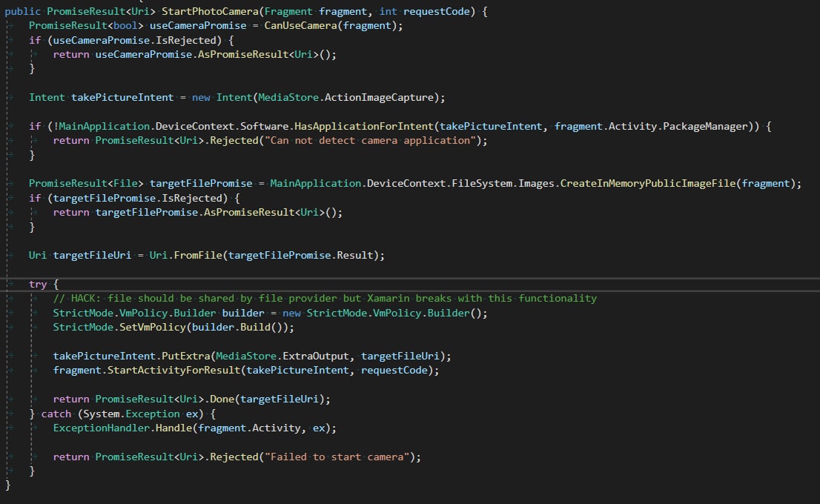Image resolution: width=820 pixels, height=504 pixels.
Task: Click the catch keyword
Action: [x=56, y=414]
